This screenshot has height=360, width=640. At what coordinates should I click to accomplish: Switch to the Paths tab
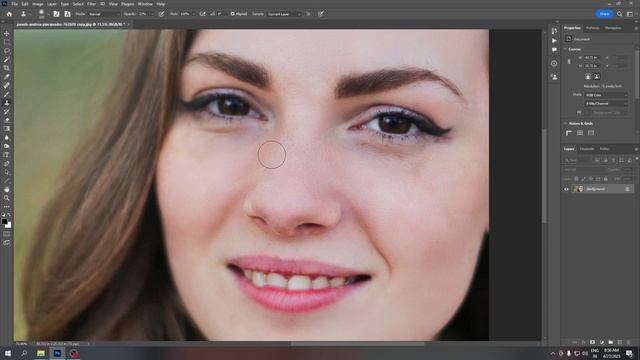pos(604,149)
